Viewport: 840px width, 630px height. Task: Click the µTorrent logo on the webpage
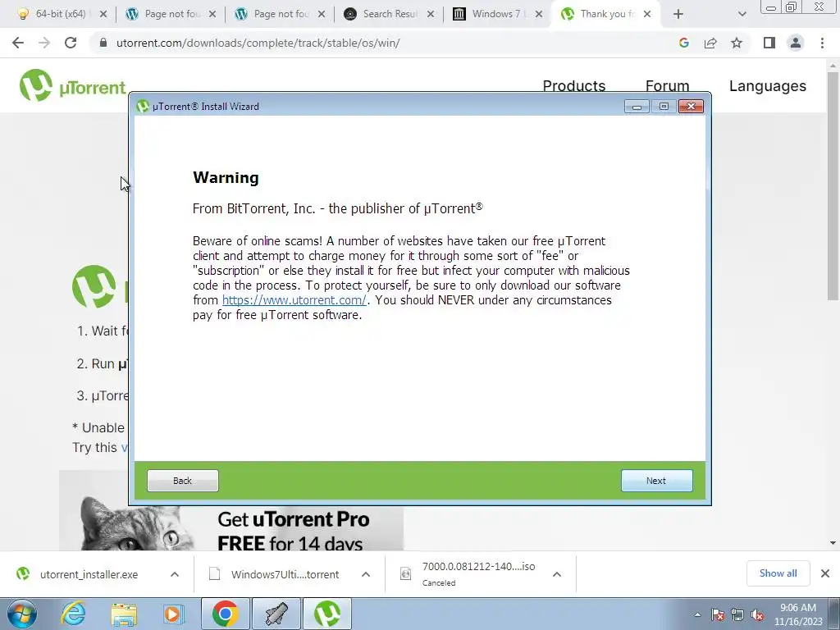(x=72, y=85)
